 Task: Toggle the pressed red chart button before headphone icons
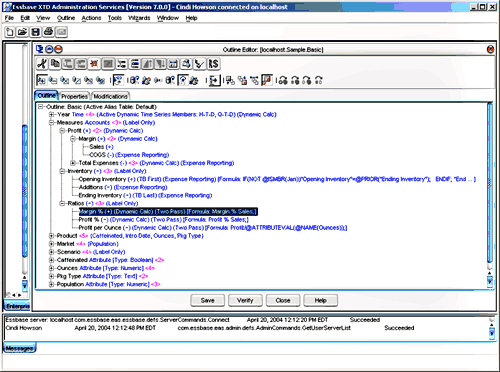click(x=267, y=80)
